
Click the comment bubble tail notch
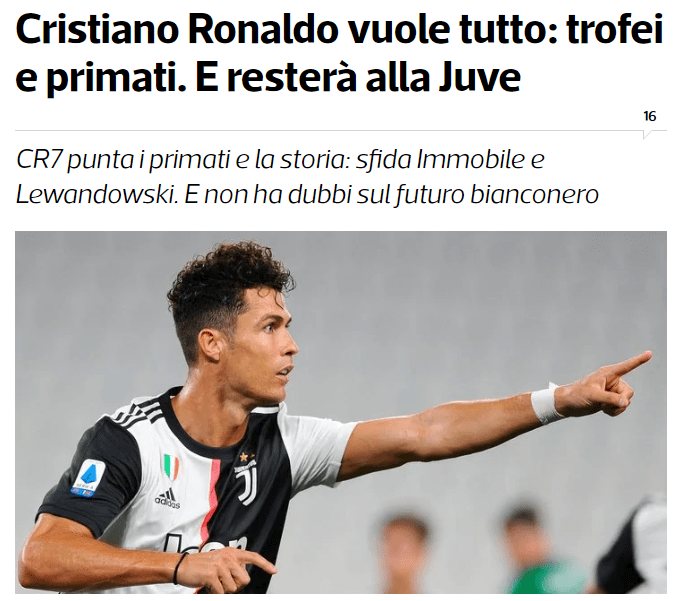tap(647, 135)
